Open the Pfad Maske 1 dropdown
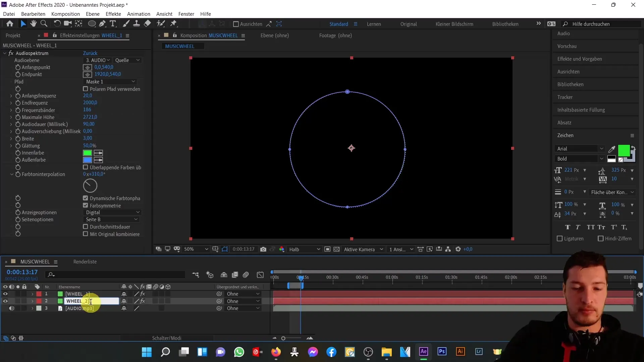 point(111,81)
